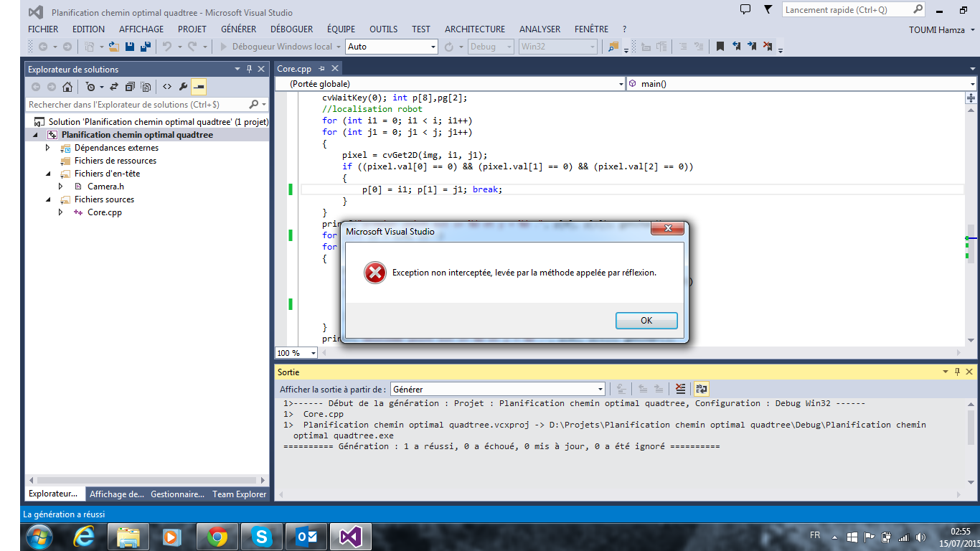
Task: Click the Clear All output icon
Action: point(680,389)
